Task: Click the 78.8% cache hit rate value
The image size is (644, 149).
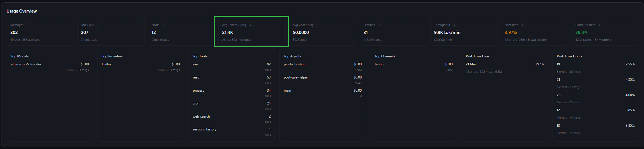Action: 581,33
